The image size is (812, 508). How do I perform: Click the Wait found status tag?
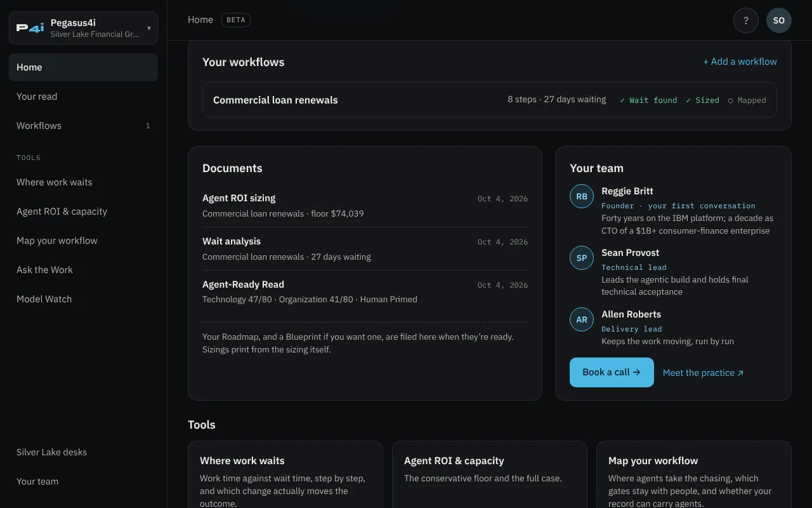[x=648, y=100]
